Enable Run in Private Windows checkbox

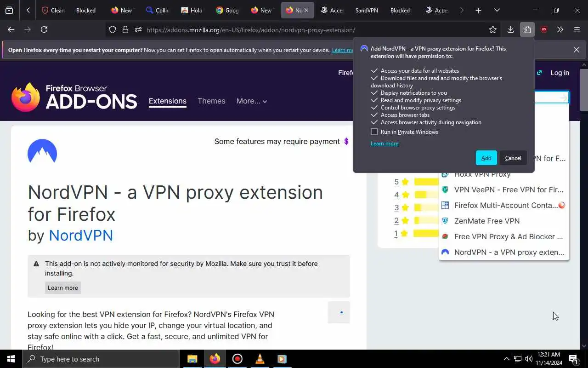click(374, 132)
